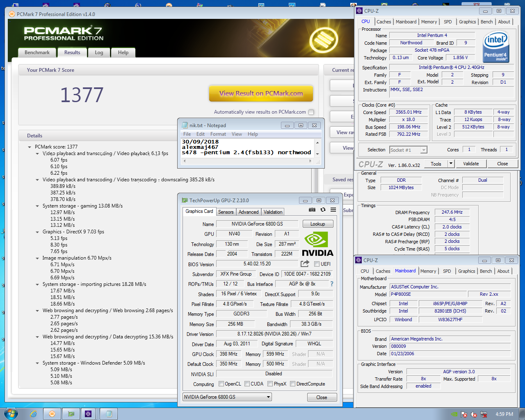Open the Socket #1 selection dropdown
The height and width of the screenshot is (420, 525).
click(x=424, y=150)
